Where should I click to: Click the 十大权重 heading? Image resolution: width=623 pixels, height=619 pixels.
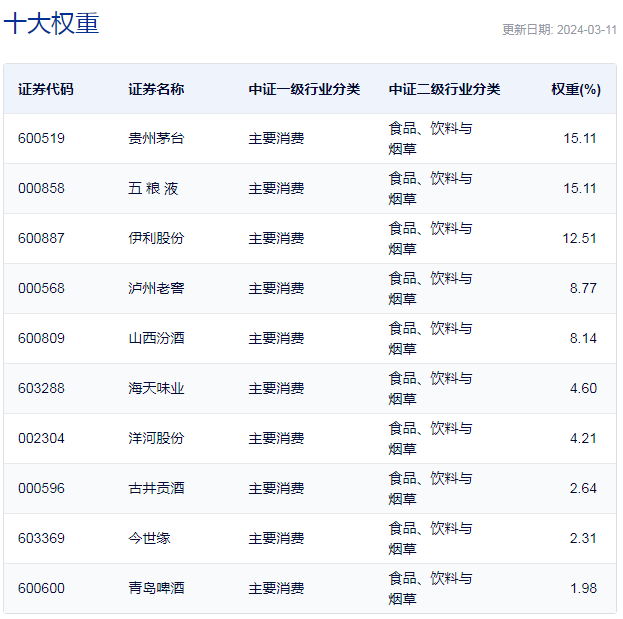tap(51, 23)
